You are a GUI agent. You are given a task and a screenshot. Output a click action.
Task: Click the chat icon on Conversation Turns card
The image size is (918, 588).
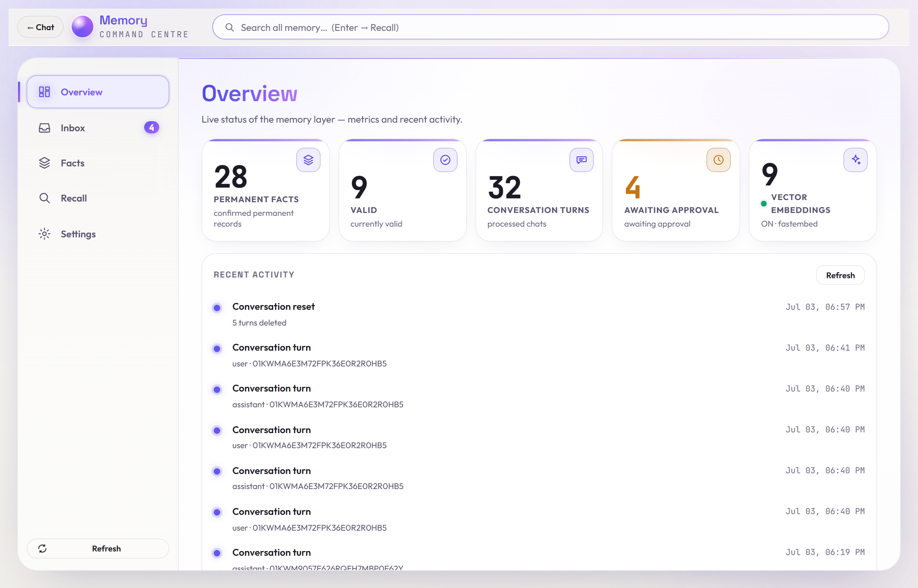(x=581, y=160)
